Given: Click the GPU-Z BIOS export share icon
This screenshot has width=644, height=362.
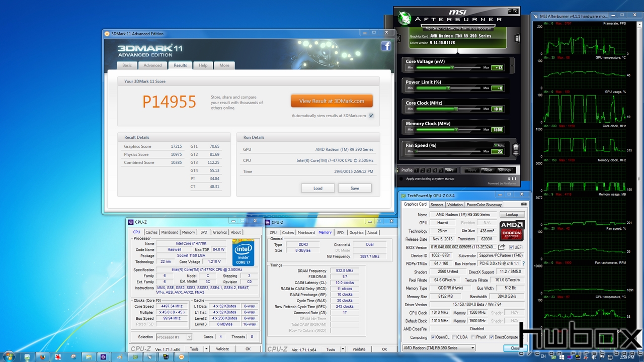Looking at the screenshot, I should pyautogui.click(x=502, y=247).
